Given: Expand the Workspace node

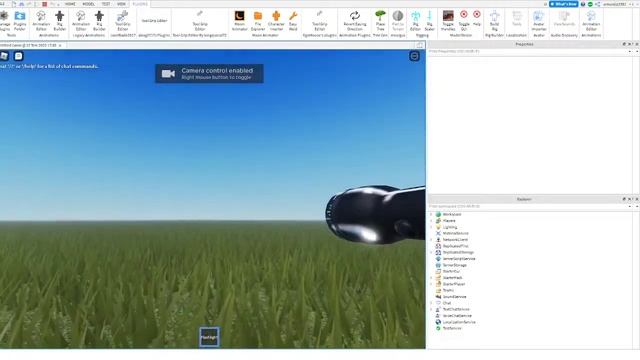Looking at the screenshot, I should pos(431,214).
